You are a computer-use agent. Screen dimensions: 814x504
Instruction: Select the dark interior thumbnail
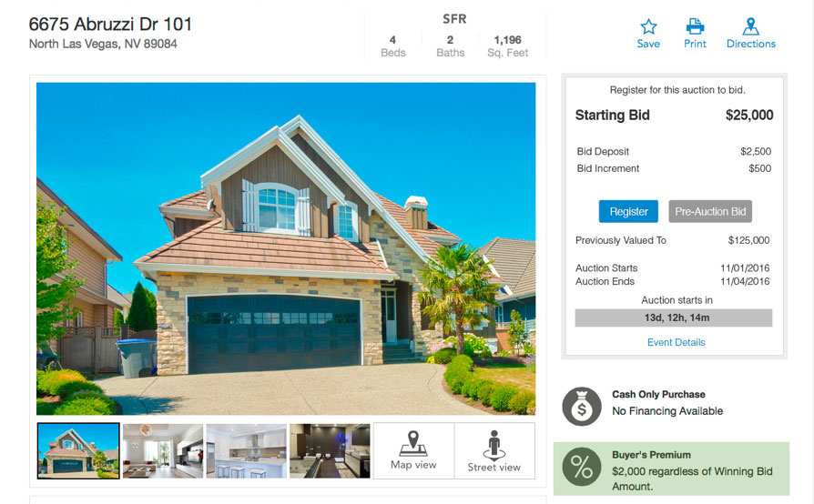point(330,450)
